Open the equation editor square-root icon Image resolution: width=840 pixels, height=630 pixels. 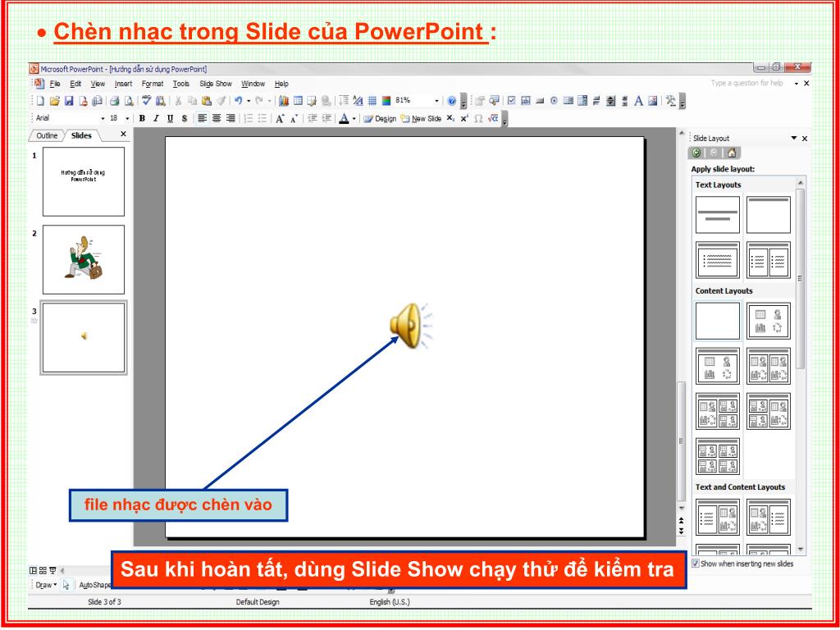pyautogui.click(x=493, y=118)
